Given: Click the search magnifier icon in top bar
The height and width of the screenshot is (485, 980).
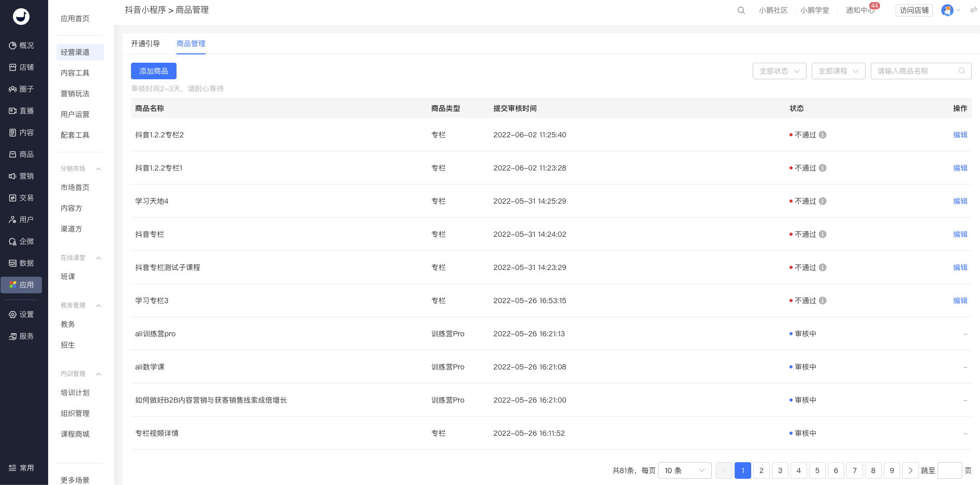Looking at the screenshot, I should click(741, 10).
